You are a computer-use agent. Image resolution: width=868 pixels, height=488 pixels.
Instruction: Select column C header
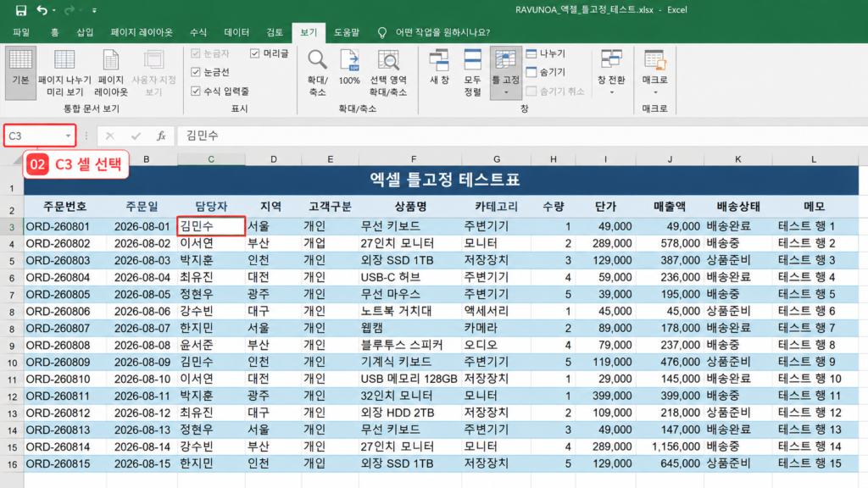pyautogui.click(x=211, y=159)
